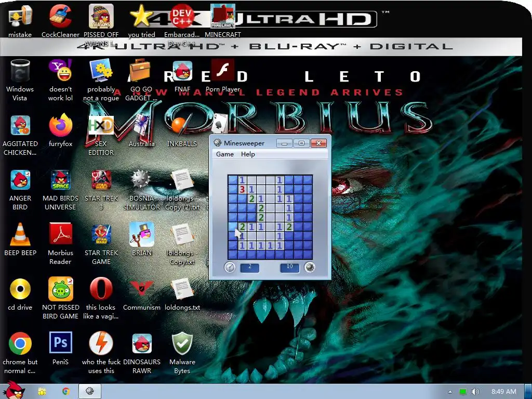Open the FNAF desktop icon
This screenshot has height=399, width=532.
(182, 76)
